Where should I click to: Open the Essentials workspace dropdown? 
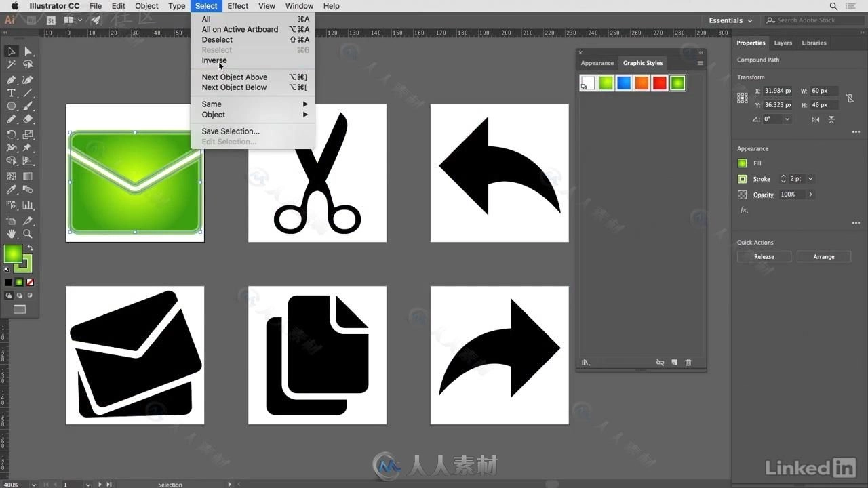pyautogui.click(x=730, y=20)
